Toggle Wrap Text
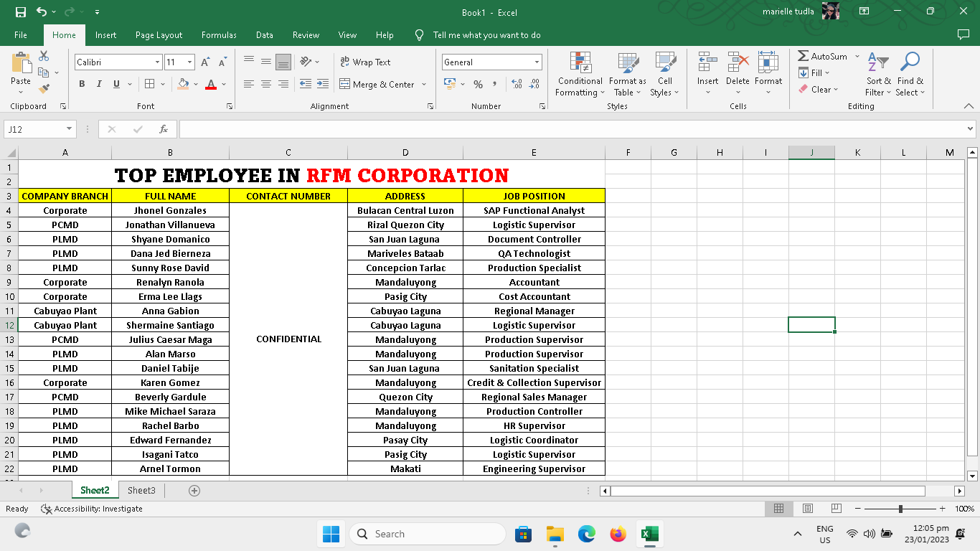980x551 pixels. pyautogui.click(x=365, y=62)
